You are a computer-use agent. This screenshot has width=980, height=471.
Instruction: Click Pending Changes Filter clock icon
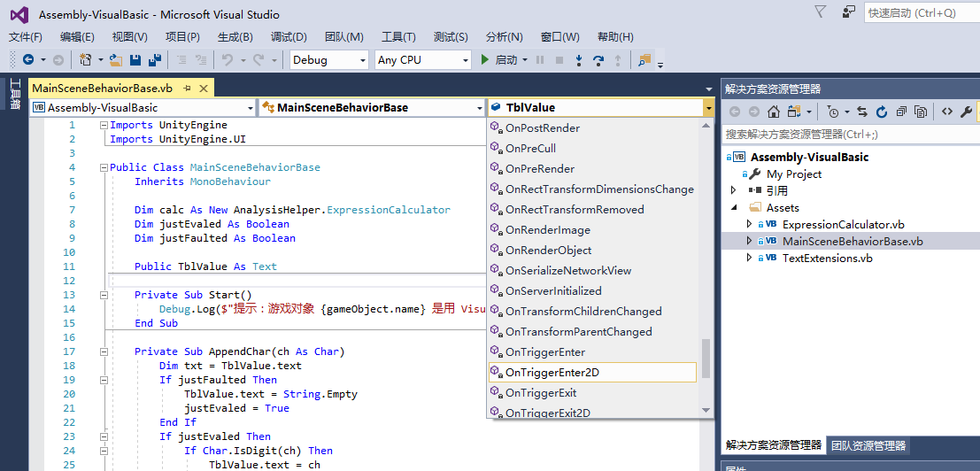pos(832,112)
